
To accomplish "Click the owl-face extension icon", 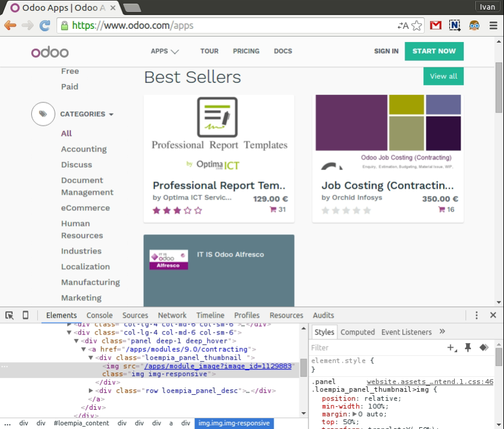I will [x=474, y=25].
